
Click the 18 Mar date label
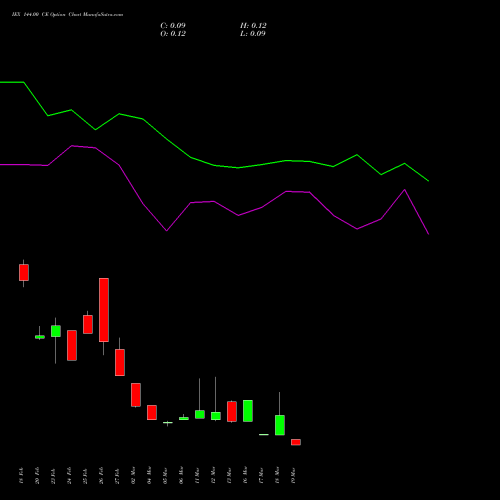(277, 475)
